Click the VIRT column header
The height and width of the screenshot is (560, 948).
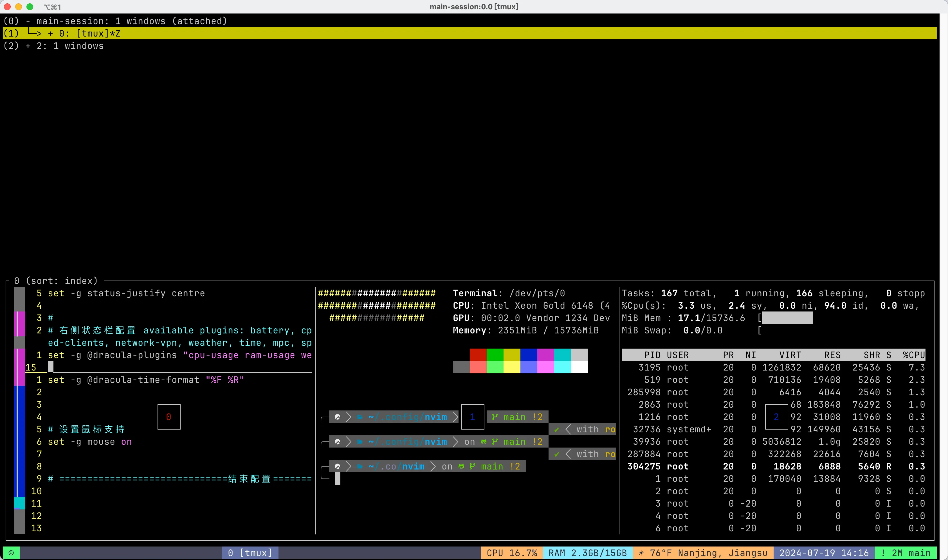coord(790,355)
